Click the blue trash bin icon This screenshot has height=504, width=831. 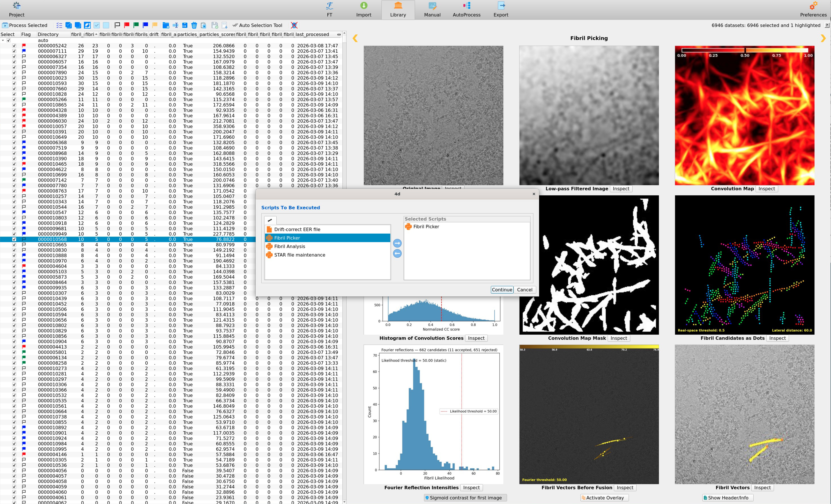pos(194,25)
